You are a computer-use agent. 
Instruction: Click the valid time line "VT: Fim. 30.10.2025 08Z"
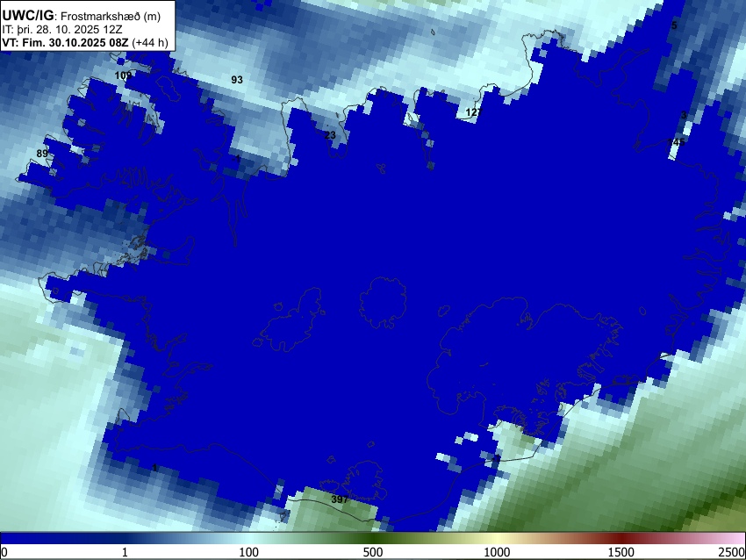(65, 43)
